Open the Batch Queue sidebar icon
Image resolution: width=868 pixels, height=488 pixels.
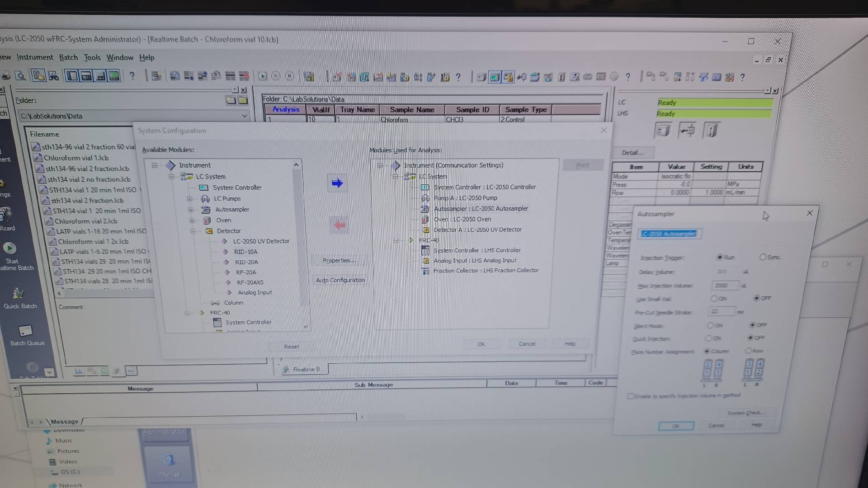tap(25, 331)
